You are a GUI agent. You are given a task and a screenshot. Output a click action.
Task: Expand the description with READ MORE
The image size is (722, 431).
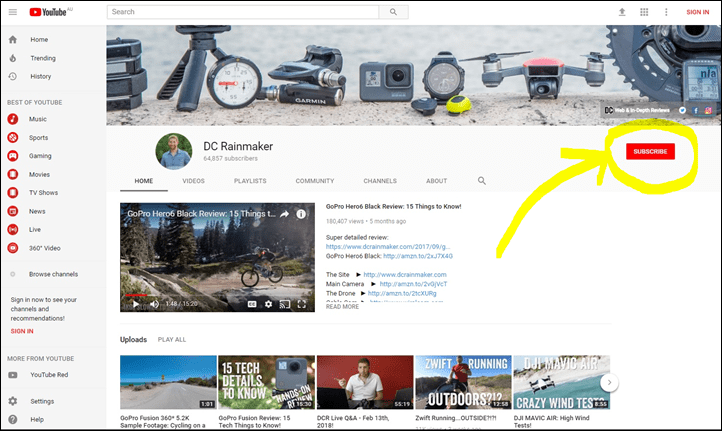[342, 307]
